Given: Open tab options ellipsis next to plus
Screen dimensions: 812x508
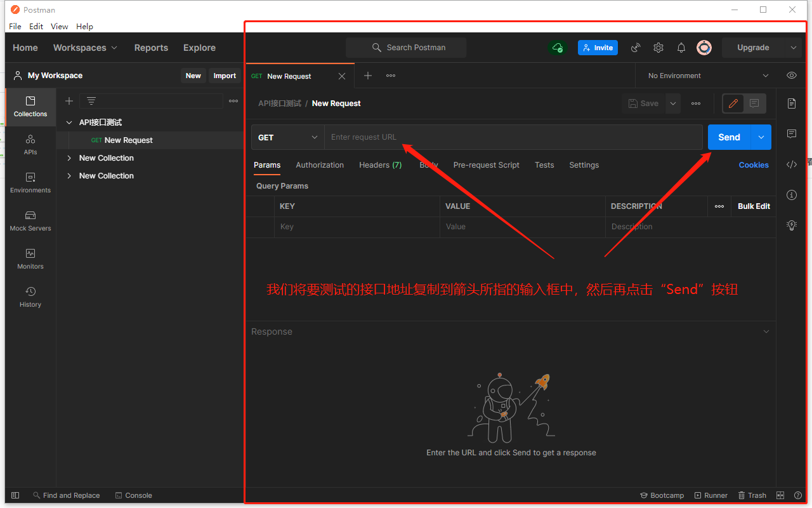Looking at the screenshot, I should (391, 76).
